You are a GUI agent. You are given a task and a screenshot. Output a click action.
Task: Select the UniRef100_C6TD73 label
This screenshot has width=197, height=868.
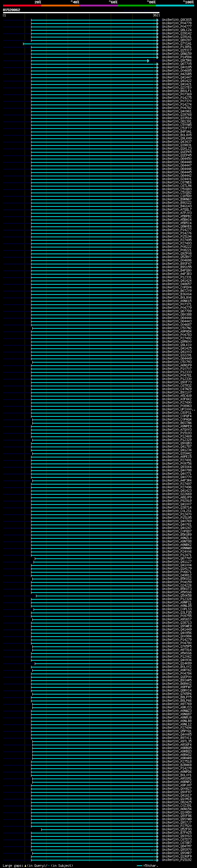[x=176, y=839]
